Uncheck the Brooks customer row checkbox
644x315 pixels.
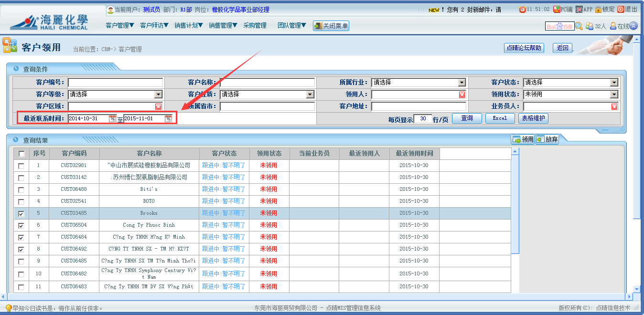pos(21,213)
